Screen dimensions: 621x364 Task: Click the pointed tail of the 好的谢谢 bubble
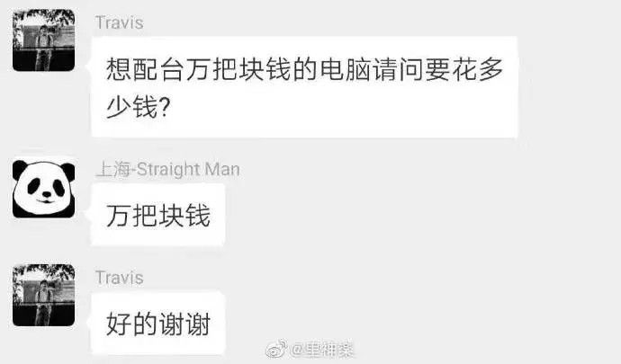(88, 323)
